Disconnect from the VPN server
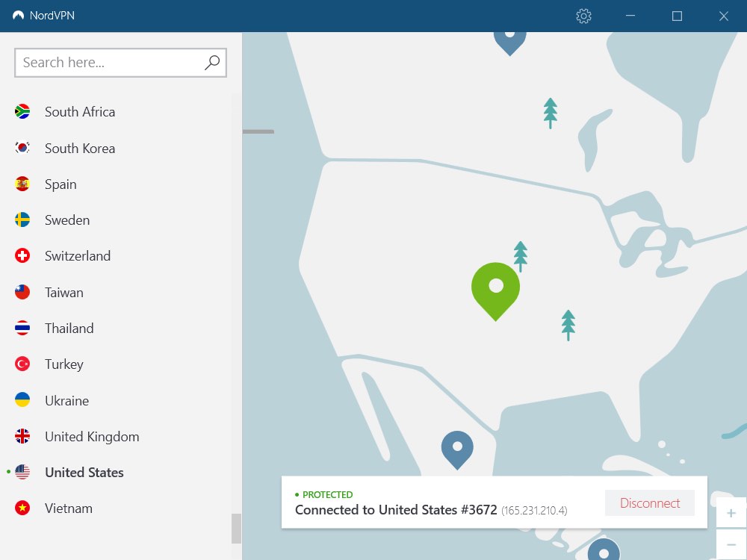This screenshot has height=560, width=747. pos(650,503)
